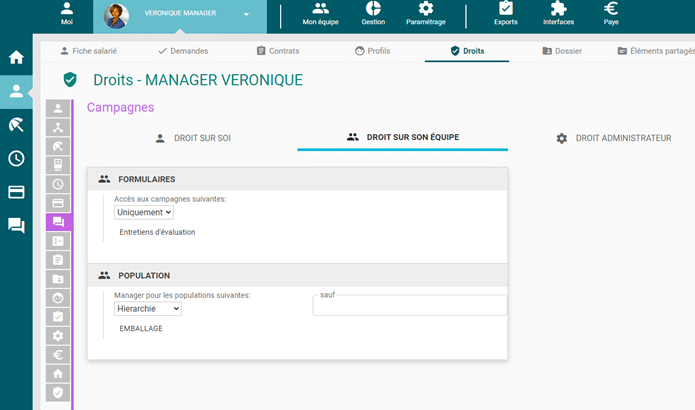Viewport: 695px width, 410px height.
Task: Select the Droit sur soi tab
Action: 193,138
